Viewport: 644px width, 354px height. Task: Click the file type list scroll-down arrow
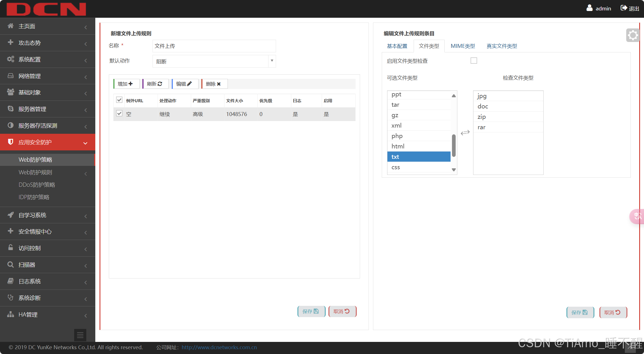[454, 170]
